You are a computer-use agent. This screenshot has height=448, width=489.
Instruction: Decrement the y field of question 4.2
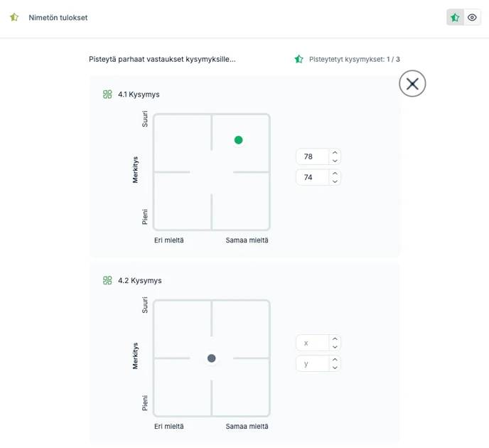click(x=335, y=368)
